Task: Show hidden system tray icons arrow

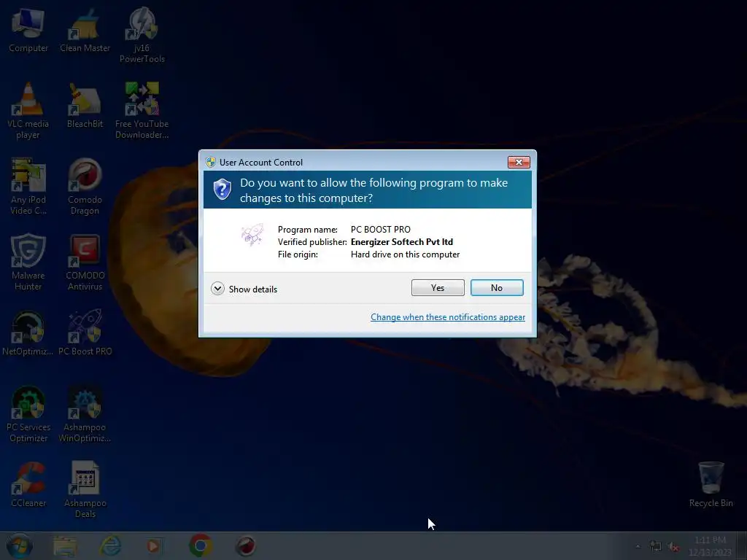Action: (x=638, y=546)
